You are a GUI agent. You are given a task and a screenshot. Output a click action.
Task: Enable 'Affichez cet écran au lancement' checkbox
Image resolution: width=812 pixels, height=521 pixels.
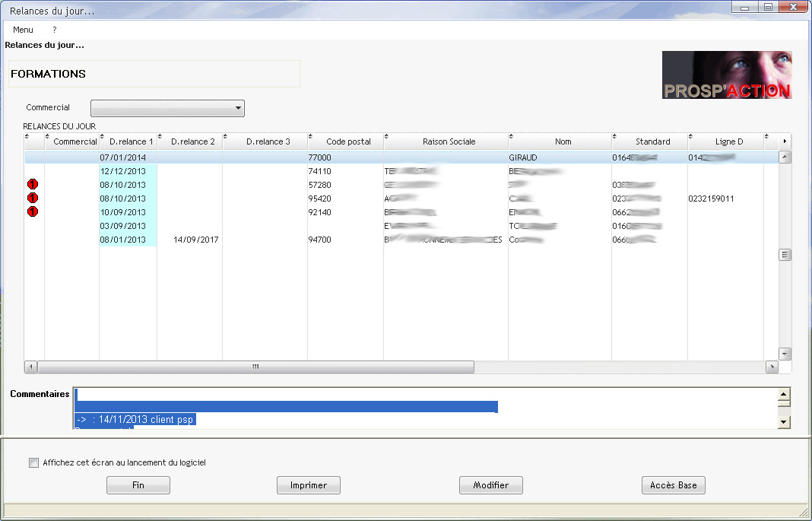[x=33, y=462]
